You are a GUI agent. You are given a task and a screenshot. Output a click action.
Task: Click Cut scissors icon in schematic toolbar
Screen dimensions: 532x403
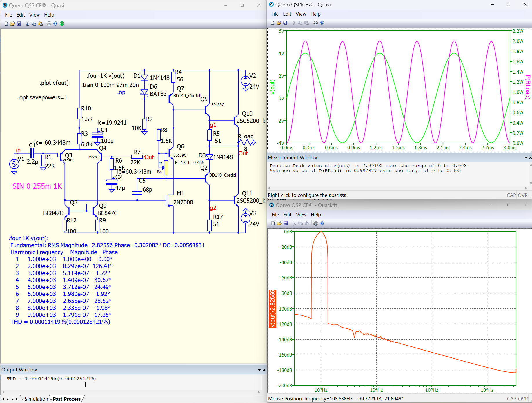[28, 23]
